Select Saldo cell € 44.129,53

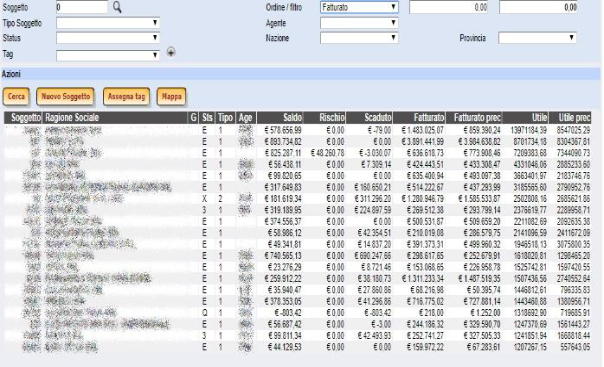click(285, 347)
